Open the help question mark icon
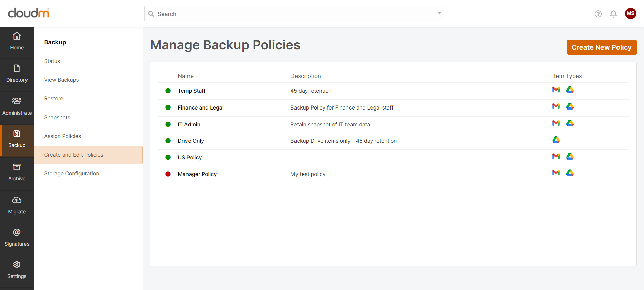This screenshot has height=290, width=644. 598,14
